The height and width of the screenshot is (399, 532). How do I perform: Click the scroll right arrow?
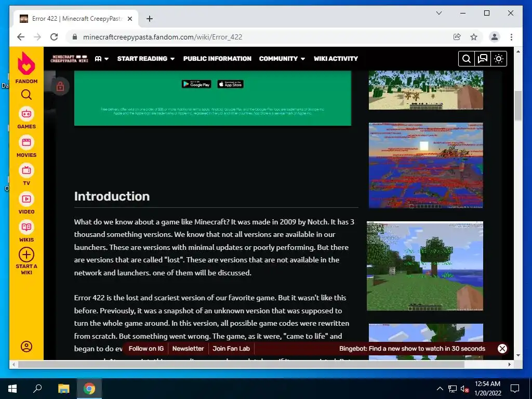coord(509,364)
